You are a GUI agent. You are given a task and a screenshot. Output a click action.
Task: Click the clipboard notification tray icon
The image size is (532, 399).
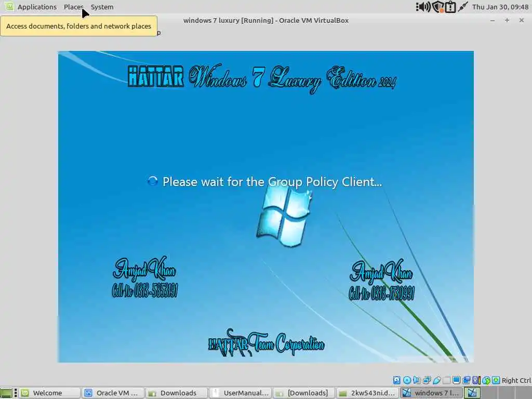tap(450, 7)
